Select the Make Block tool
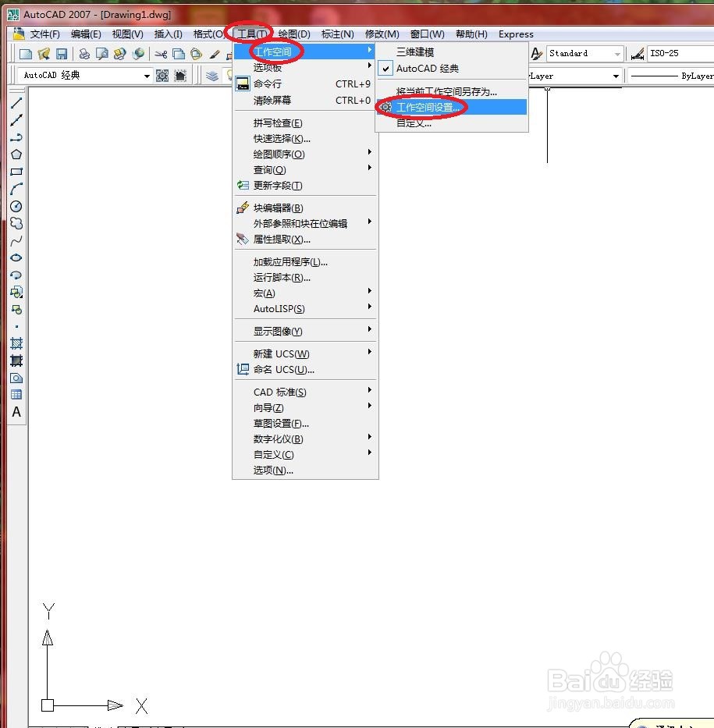The height and width of the screenshot is (728, 714). click(16, 309)
